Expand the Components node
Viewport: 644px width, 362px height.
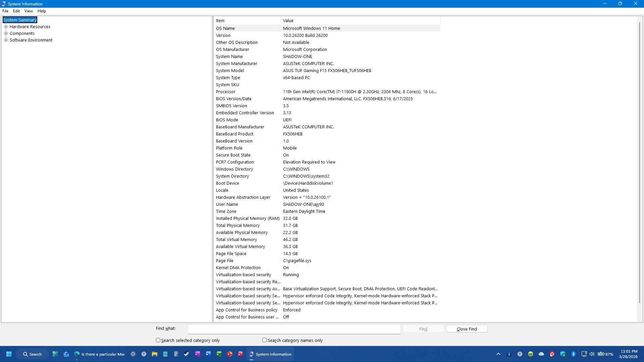coord(6,33)
